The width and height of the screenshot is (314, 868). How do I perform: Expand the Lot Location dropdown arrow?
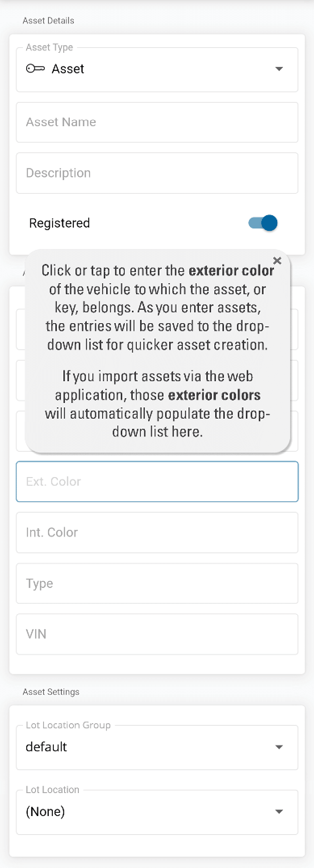pos(279,812)
